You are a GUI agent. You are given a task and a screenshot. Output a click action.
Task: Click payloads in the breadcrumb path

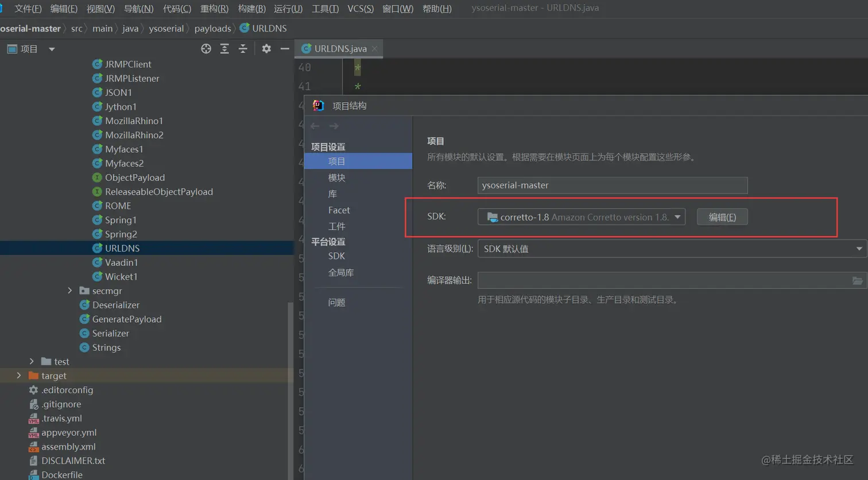point(212,28)
